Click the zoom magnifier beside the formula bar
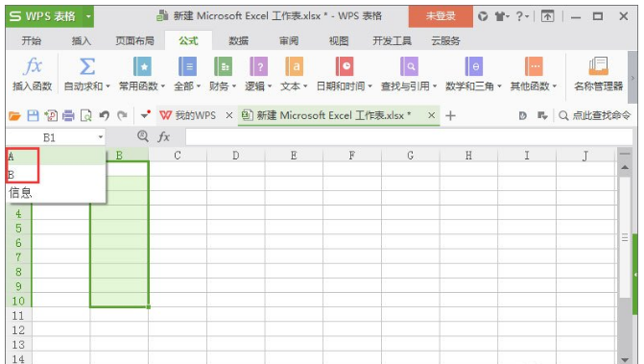Viewport: 644px width, 364px height. [x=143, y=136]
